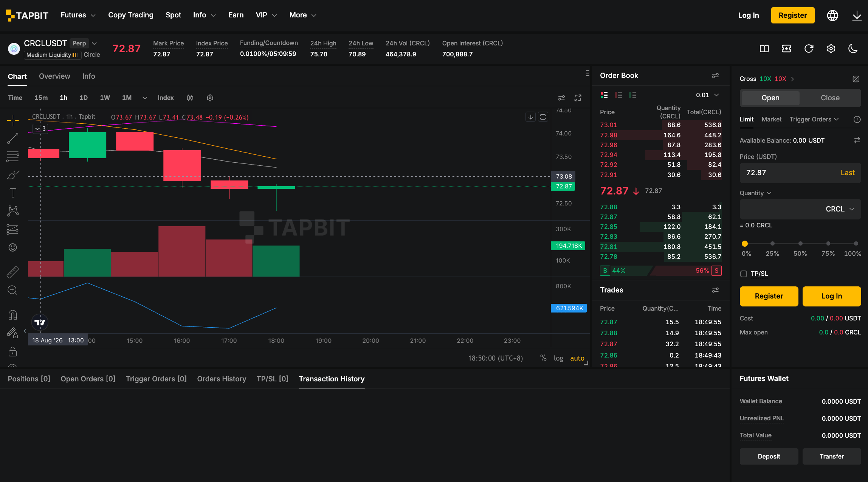Open the Trigger Orders dropdown
868x482 pixels.
(x=814, y=119)
